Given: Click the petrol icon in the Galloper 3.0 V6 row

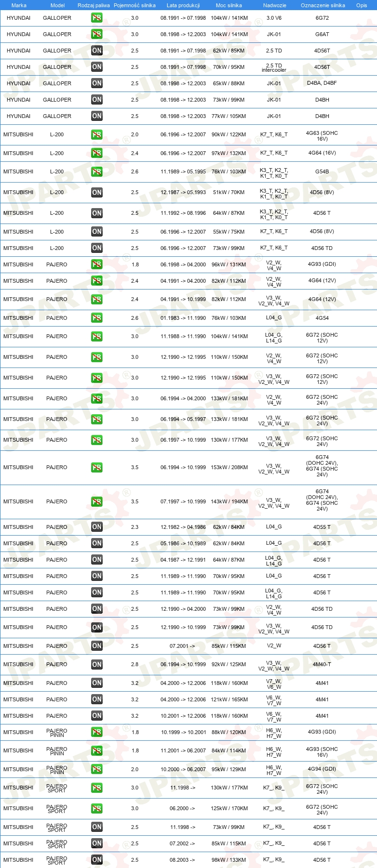Looking at the screenshot, I should click(97, 18).
